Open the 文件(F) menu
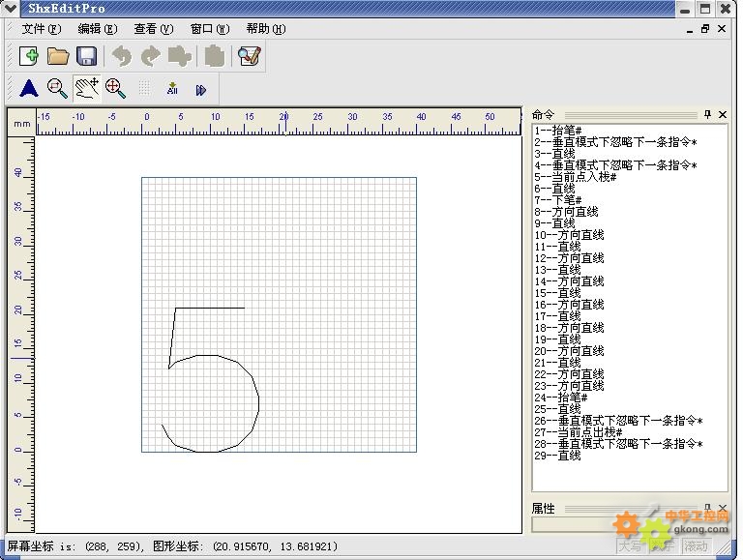 [x=42, y=29]
